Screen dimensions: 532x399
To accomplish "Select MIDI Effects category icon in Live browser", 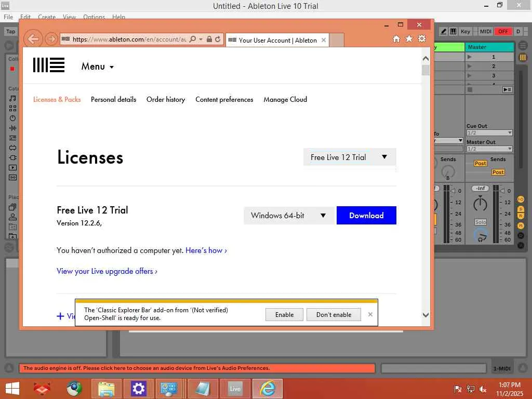I will (x=12, y=138).
